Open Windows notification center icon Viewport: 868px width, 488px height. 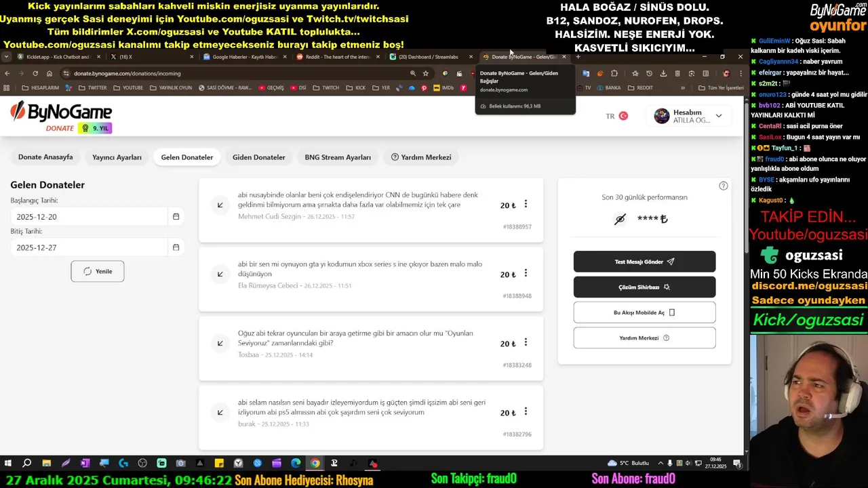coord(737,463)
